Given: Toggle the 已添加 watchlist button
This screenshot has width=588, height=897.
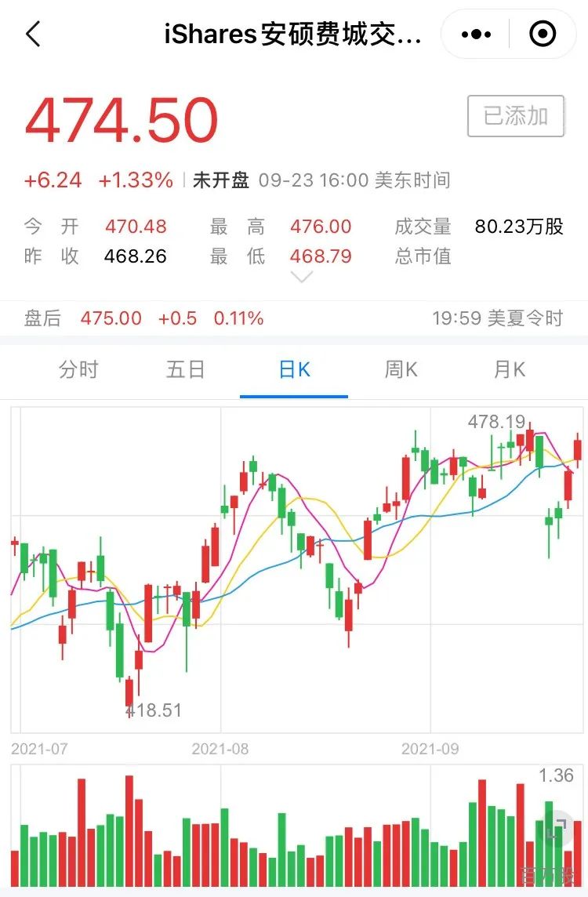Looking at the screenshot, I should 516,116.
